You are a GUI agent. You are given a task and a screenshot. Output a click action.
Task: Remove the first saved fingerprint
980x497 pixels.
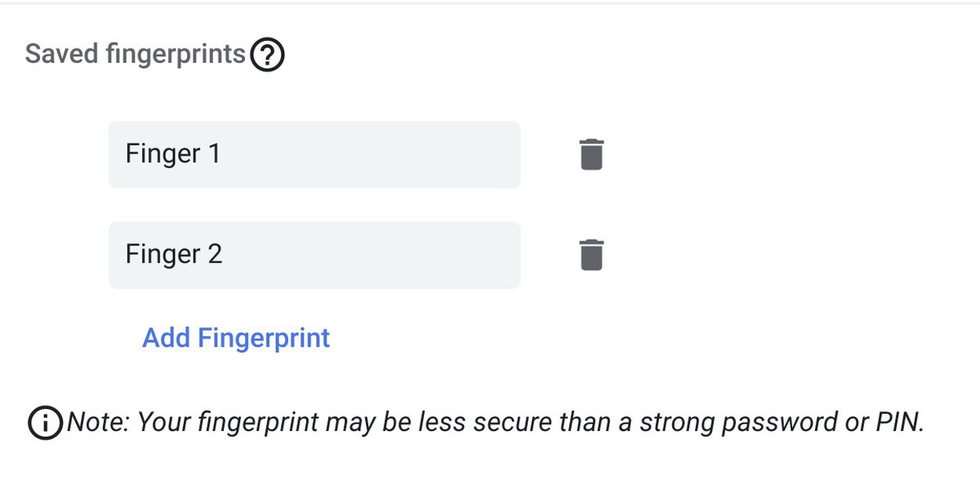tap(591, 154)
